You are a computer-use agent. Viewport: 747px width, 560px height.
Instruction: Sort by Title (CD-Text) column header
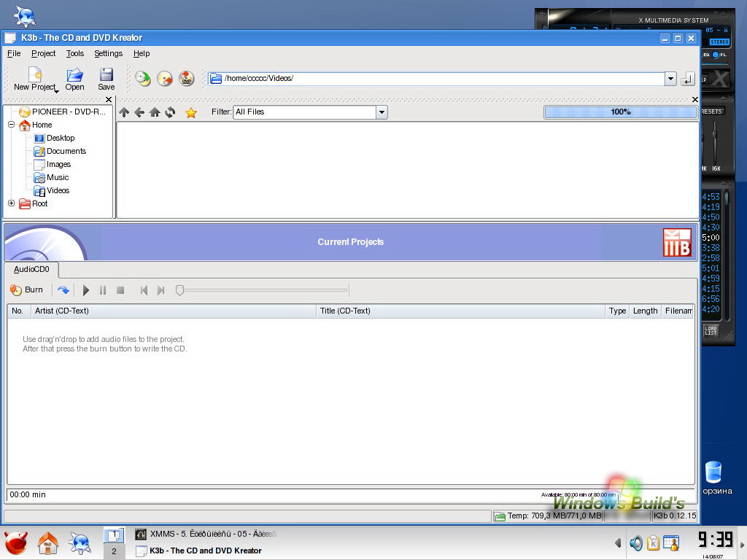coord(461,311)
